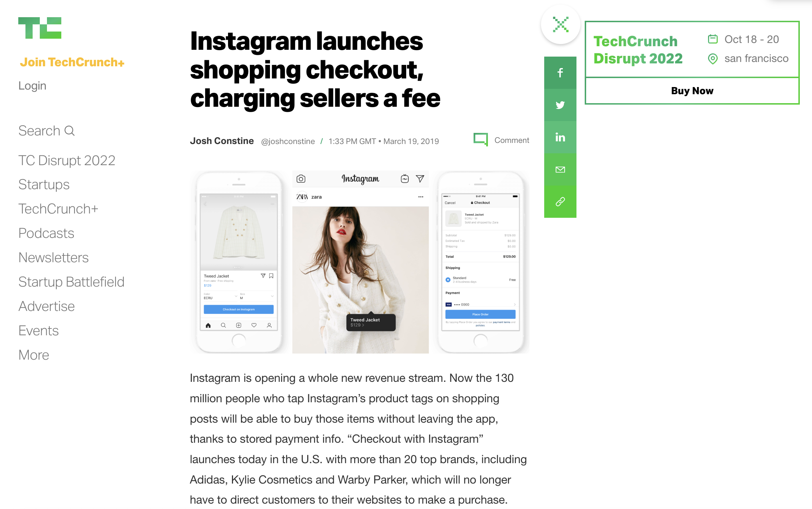Open Josh Constine author page
812x509 pixels.
click(x=222, y=141)
